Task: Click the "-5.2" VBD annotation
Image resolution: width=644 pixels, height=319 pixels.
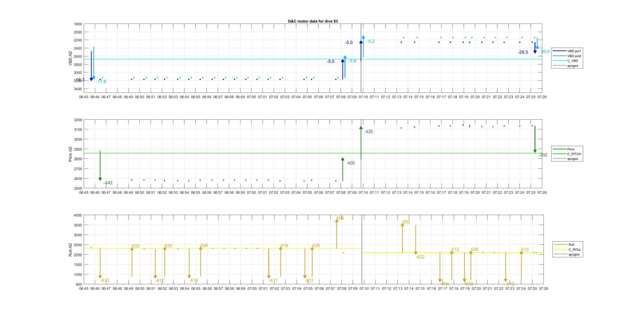Action: point(371,41)
